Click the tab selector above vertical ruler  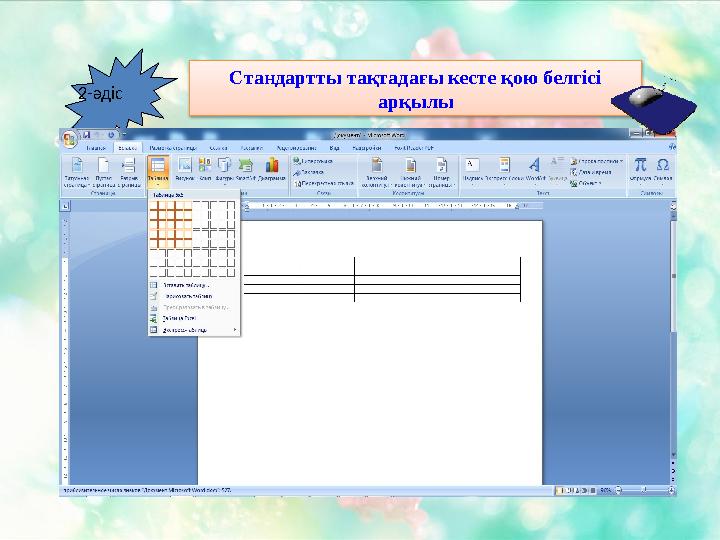(65, 206)
